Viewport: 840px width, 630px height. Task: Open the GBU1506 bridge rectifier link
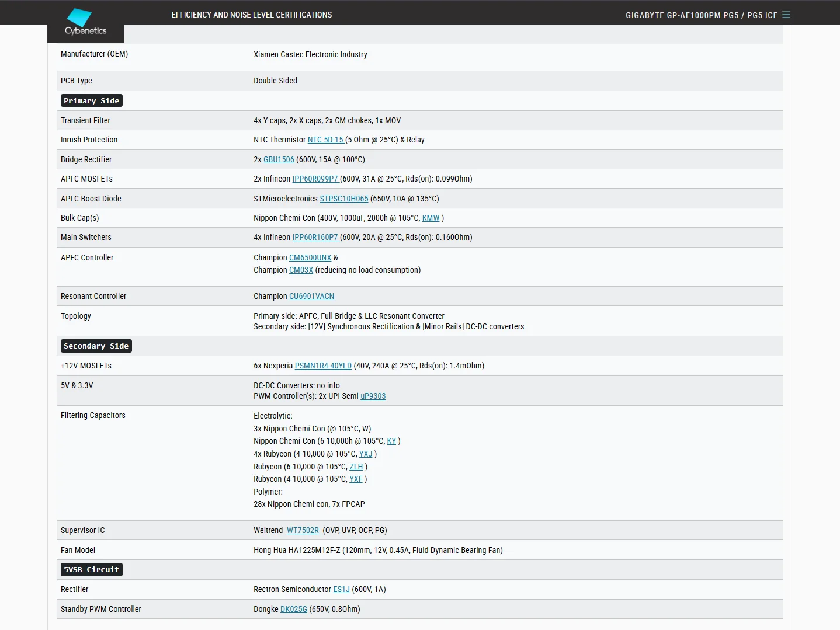tap(279, 159)
